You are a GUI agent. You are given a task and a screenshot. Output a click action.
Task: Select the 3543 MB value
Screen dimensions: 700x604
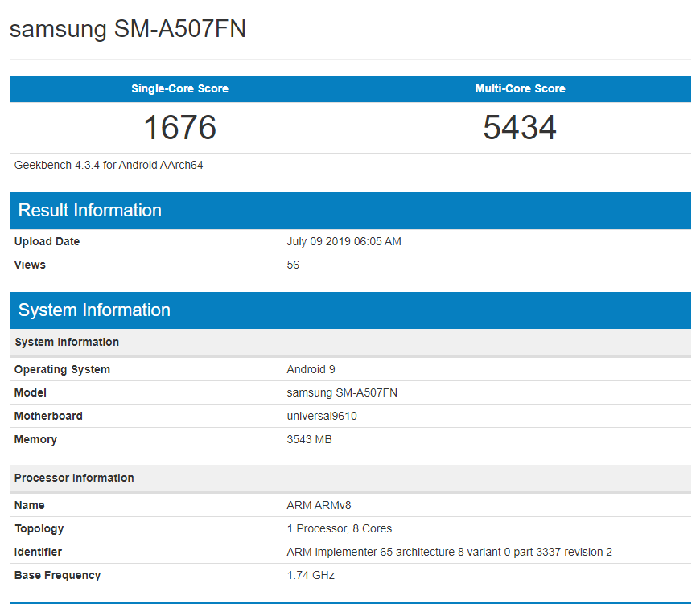click(310, 439)
